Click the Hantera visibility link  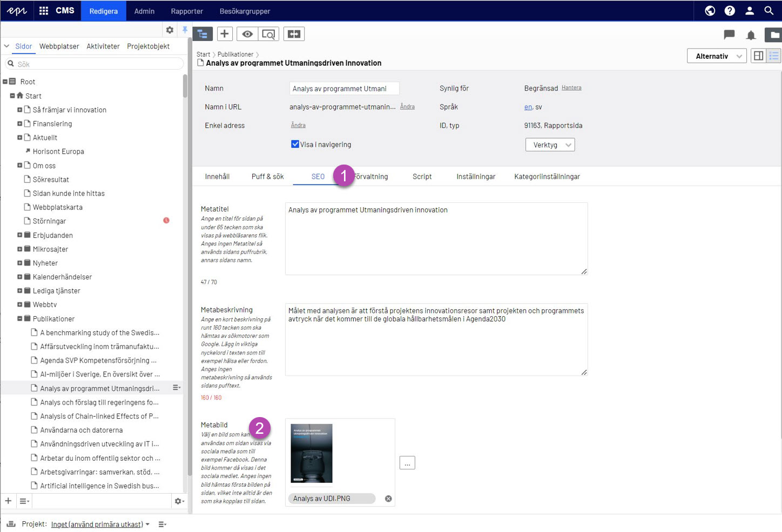point(571,87)
